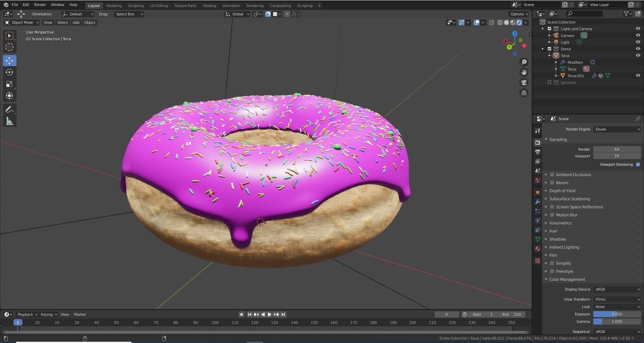Image resolution: width=644 pixels, height=343 pixels.
Task: Expand the Depth of Field panel
Action: click(562, 191)
